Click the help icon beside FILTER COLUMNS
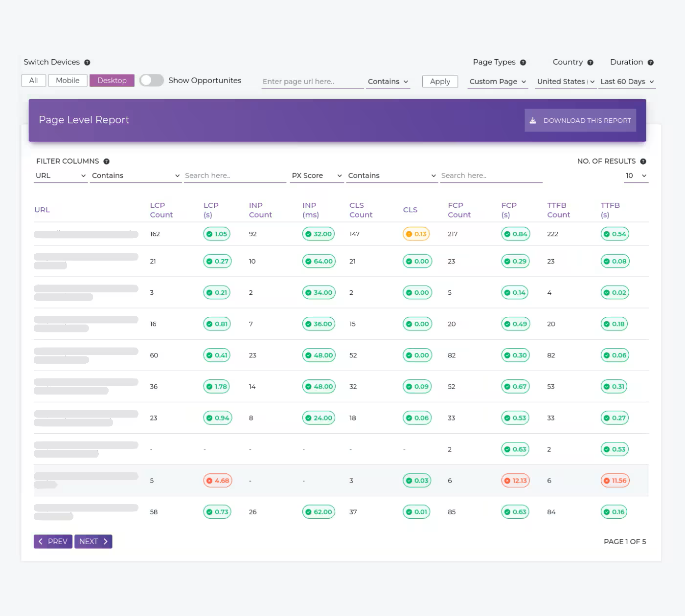685x616 pixels. tap(106, 161)
